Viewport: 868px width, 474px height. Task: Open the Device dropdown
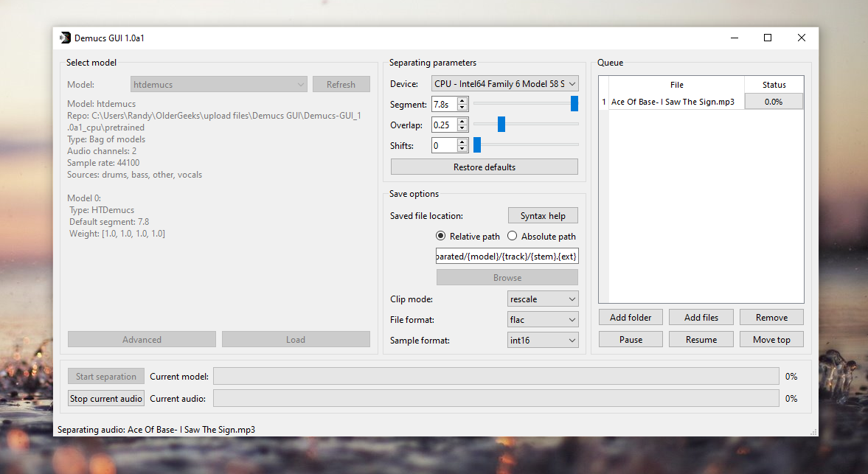tap(505, 83)
